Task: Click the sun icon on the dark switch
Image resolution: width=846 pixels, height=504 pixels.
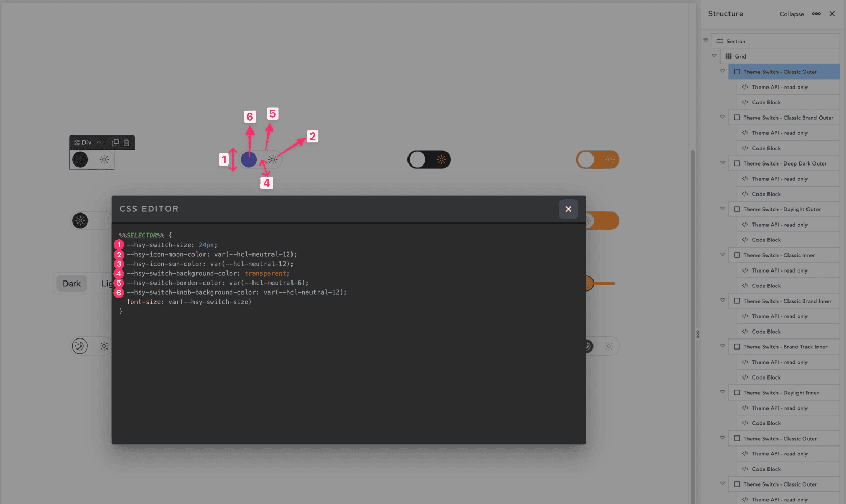Action: (x=440, y=159)
